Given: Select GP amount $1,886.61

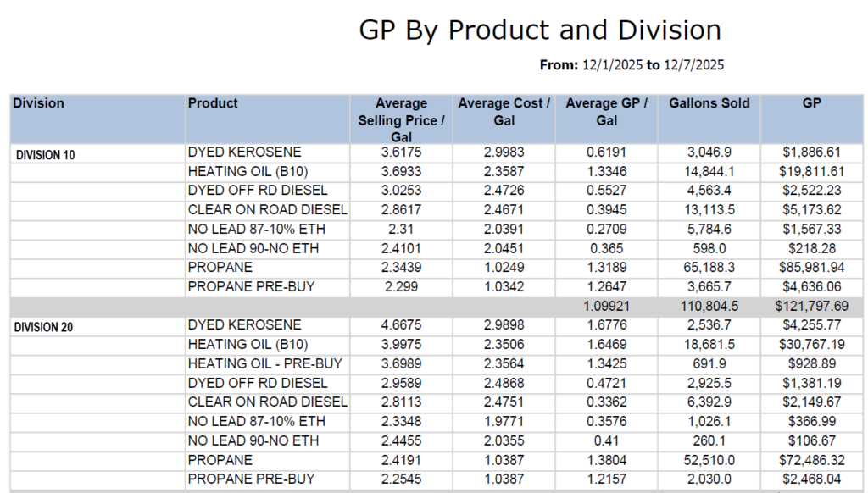Looking at the screenshot, I should pos(811,152).
